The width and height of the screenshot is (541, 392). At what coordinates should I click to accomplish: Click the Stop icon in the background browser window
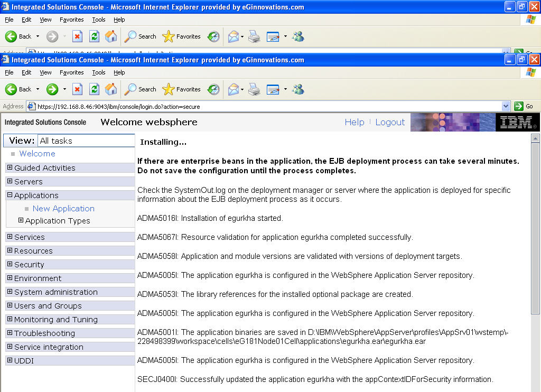click(77, 36)
